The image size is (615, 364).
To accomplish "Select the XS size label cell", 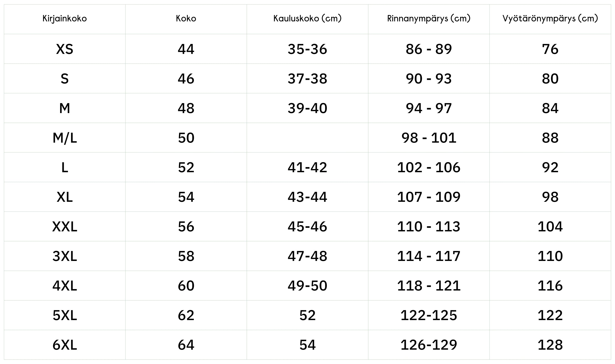I will pyautogui.click(x=64, y=49).
